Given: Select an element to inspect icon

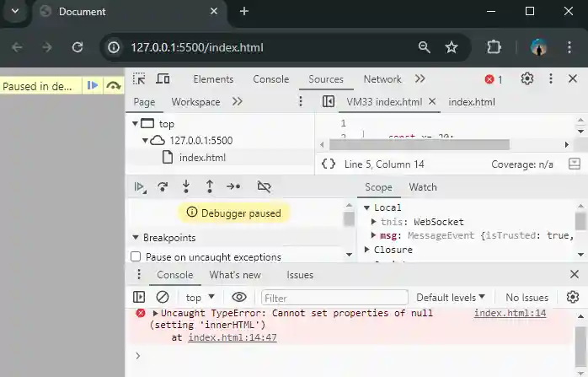Looking at the screenshot, I should pos(139,78).
